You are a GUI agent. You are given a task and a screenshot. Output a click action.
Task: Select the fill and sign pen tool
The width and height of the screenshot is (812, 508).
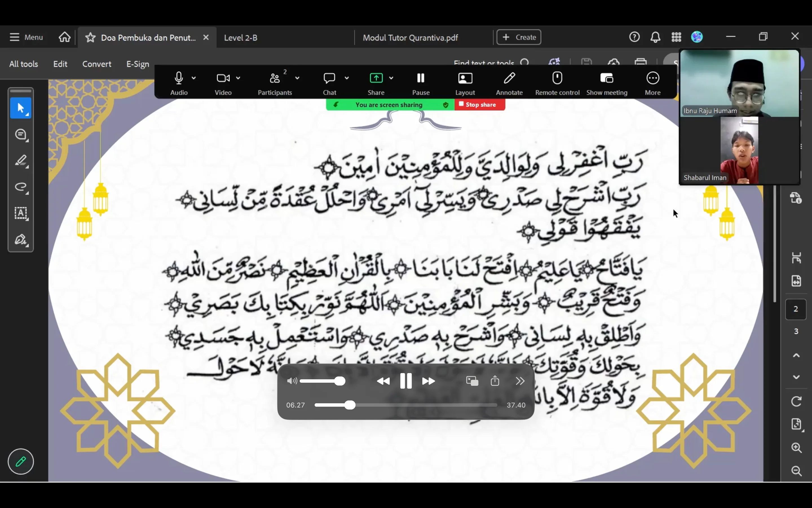tap(21, 240)
